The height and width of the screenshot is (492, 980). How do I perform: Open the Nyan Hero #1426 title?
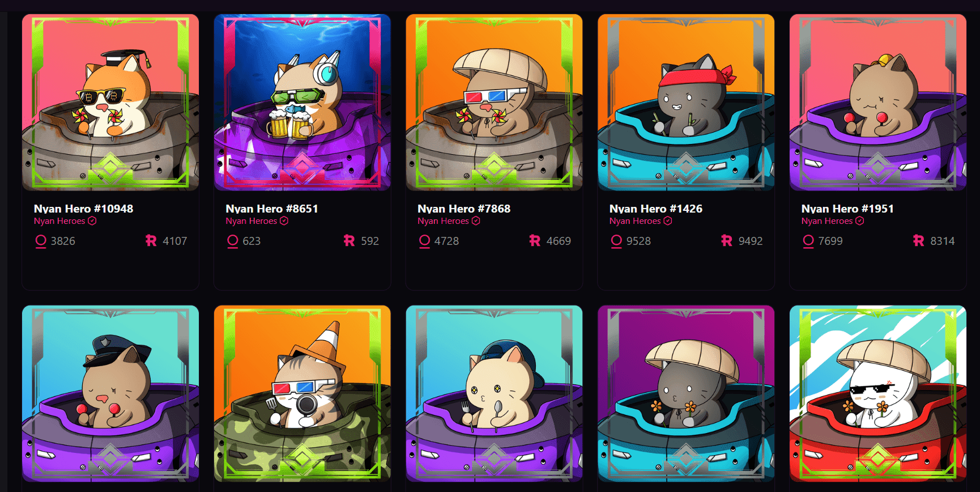click(x=656, y=209)
